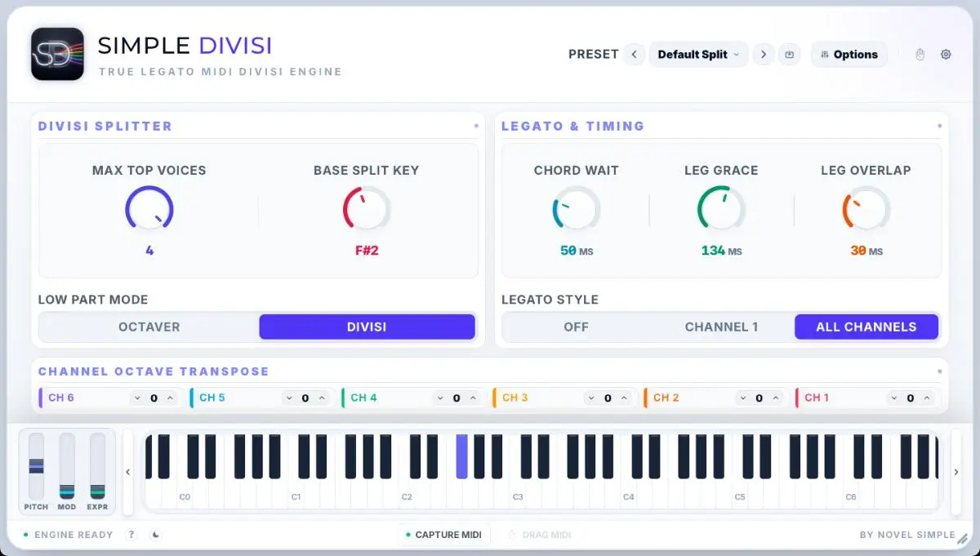
Task: Shift keyboard range right arrow
Action: click(x=956, y=472)
